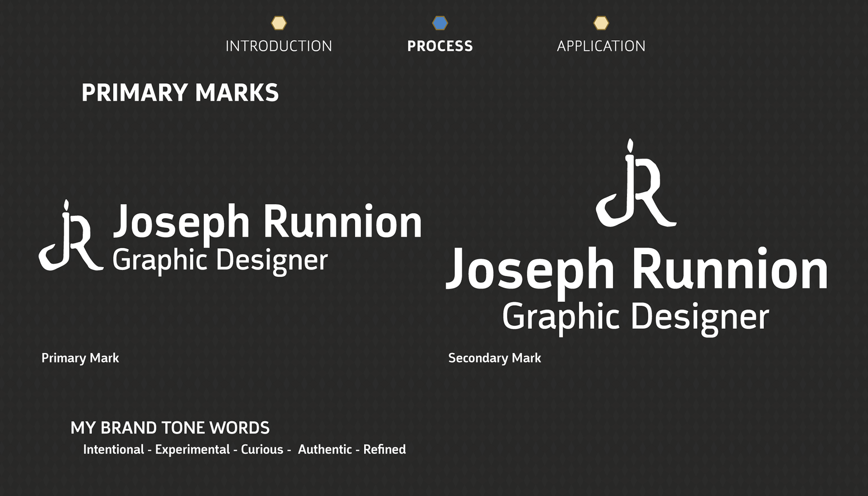Click the blue hexagon above Process

click(x=440, y=23)
